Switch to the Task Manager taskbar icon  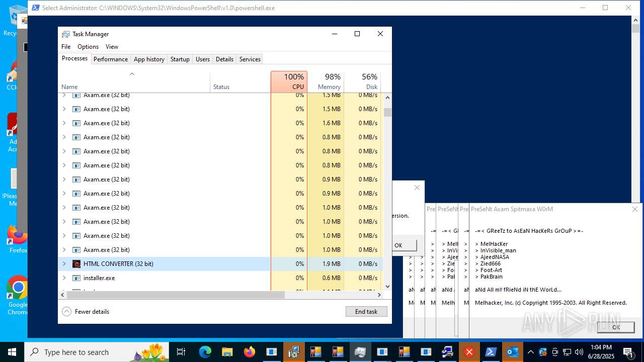pyautogui.click(x=360, y=352)
